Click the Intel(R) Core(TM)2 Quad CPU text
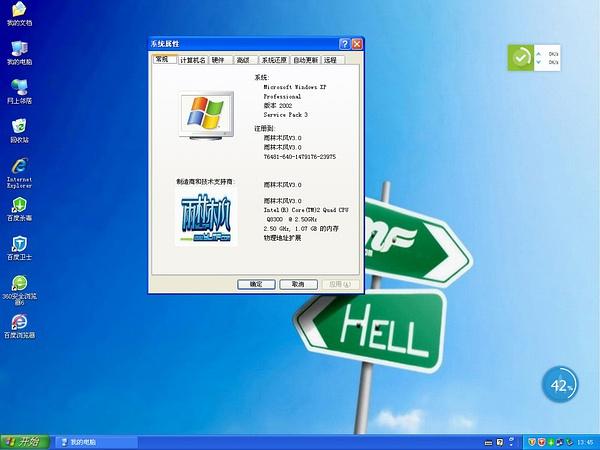 point(306,210)
